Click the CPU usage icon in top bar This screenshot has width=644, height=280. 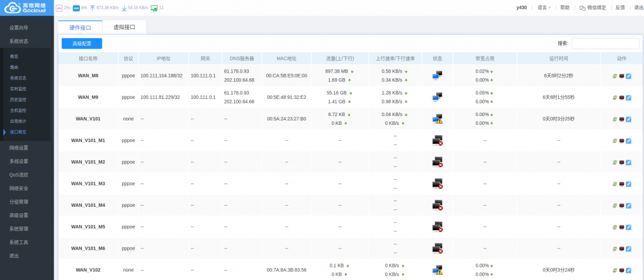point(59,8)
